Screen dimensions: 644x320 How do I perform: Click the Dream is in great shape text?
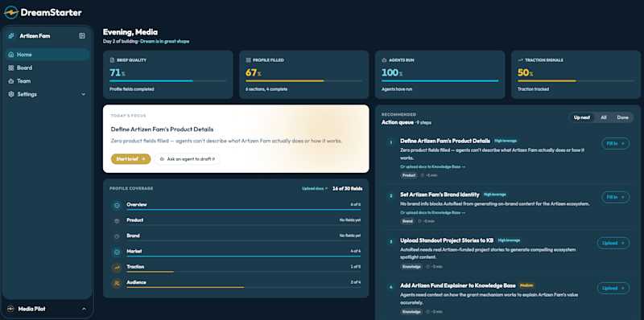[165, 42]
